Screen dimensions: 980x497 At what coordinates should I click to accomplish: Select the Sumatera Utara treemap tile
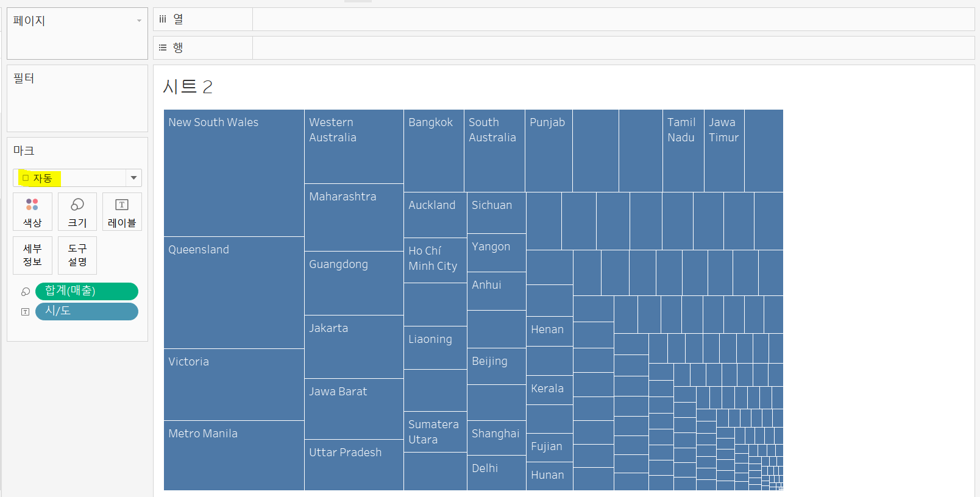point(435,432)
